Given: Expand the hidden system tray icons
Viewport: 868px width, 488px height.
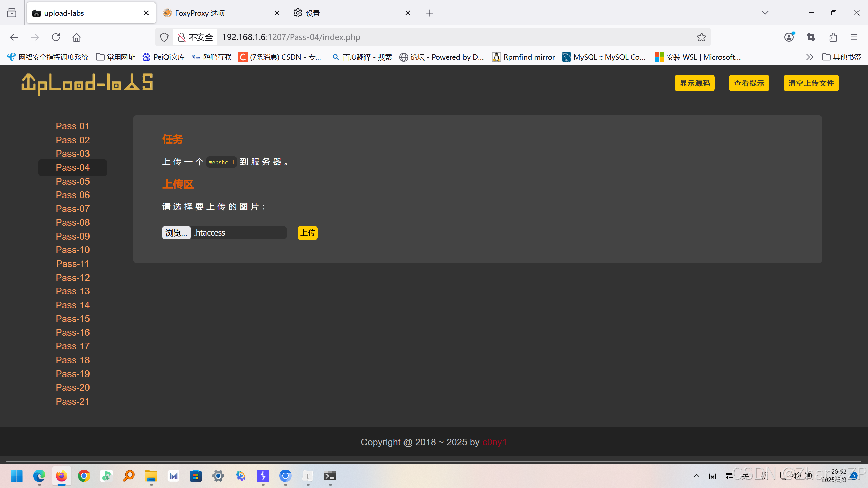Looking at the screenshot, I should [696, 476].
